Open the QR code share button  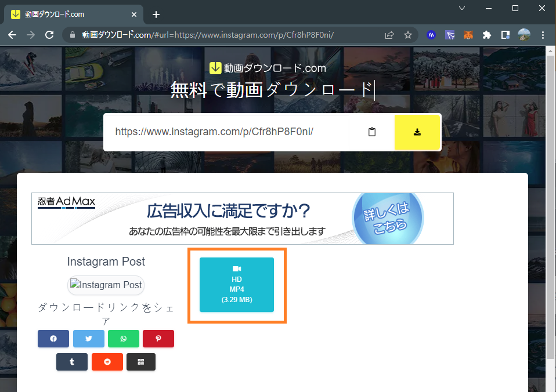tap(141, 362)
